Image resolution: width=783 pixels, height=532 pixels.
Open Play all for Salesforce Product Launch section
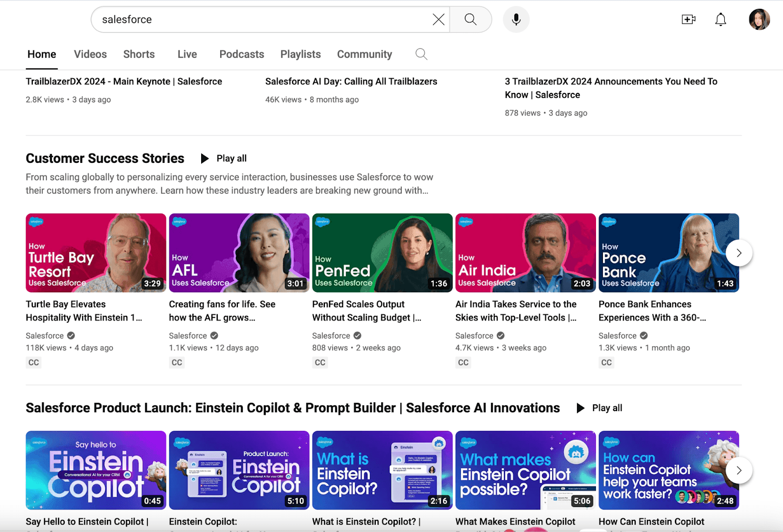point(599,408)
